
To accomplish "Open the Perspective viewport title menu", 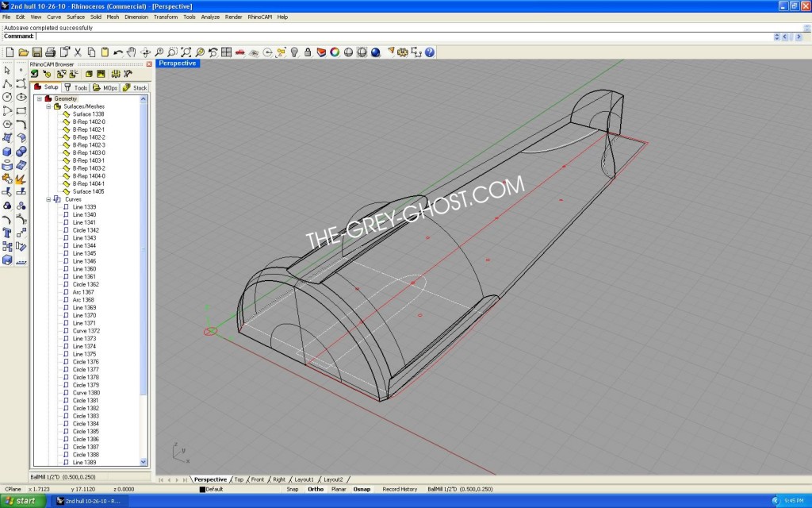I will click(178, 63).
